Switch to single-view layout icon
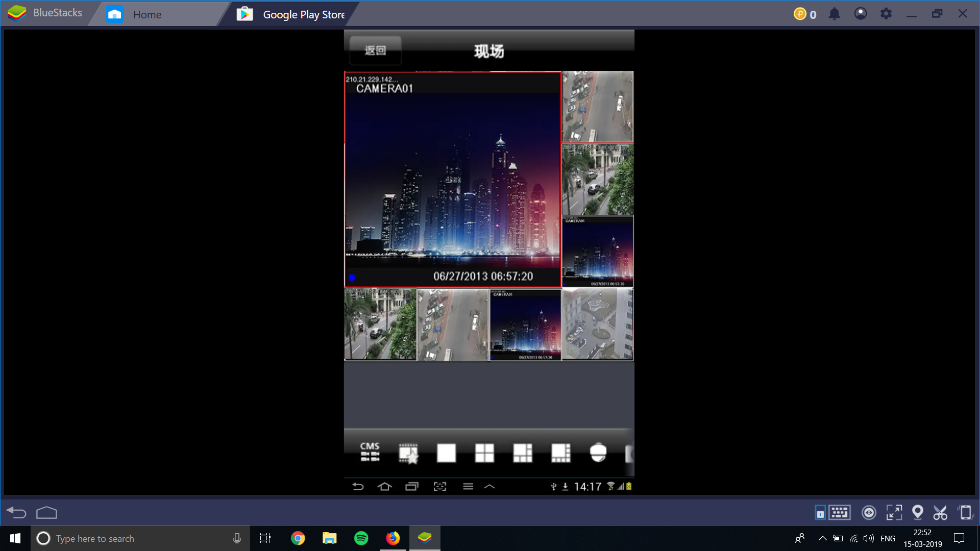Image resolution: width=980 pixels, height=551 pixels. [446, 453]
